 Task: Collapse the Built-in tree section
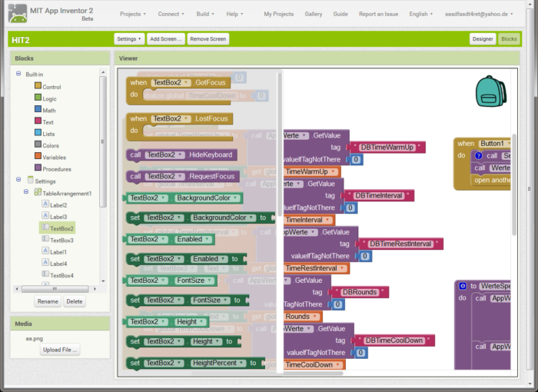[18, 74]
